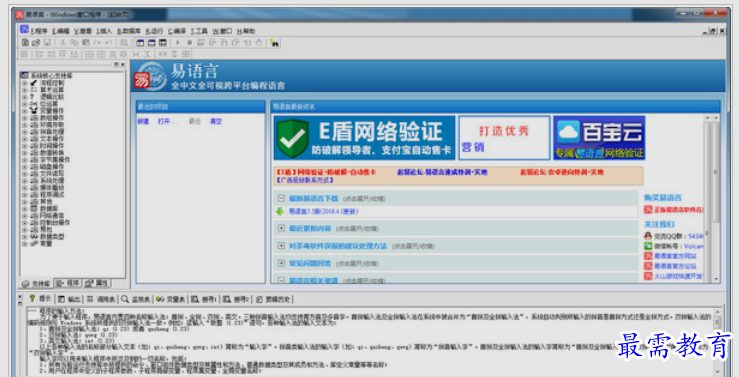Click the 打造优秀 营销 banner
The height and width of the screenshot is (377, 739).
[x=504, y=138]
